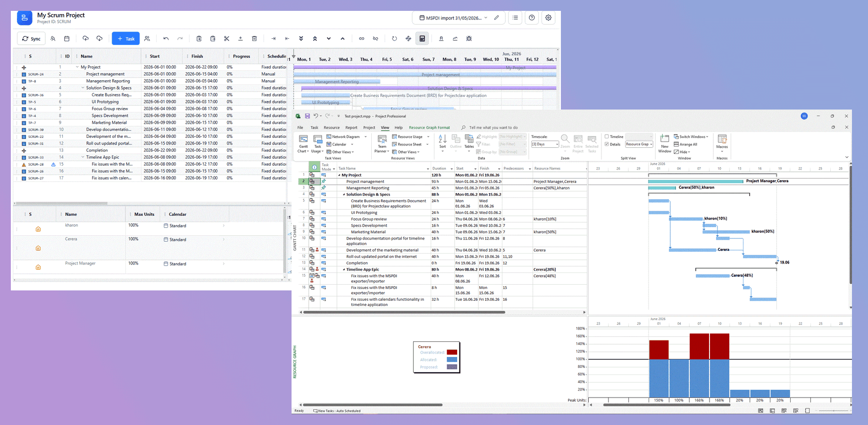Open Standard calendar for resource kharon

pyautogui.click(x=194, y=226)
